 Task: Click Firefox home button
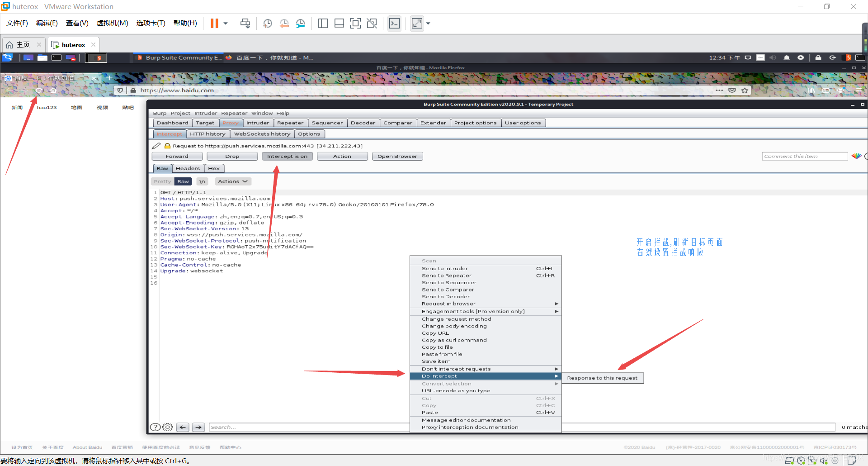click(x=53, y=90)
